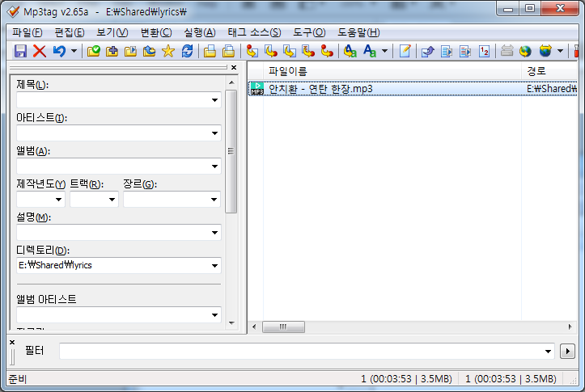Close the tag panel with its X
The height and width of the screenshot is (392, 585).
point(234,68)
